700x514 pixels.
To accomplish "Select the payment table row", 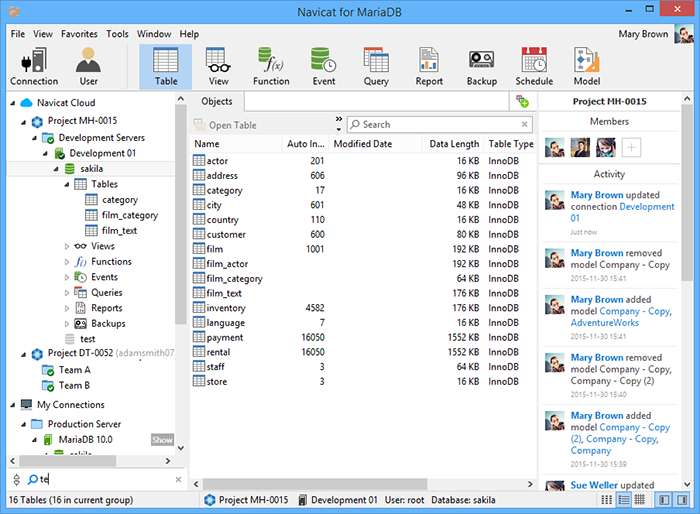I will click(x=362, y=338).
